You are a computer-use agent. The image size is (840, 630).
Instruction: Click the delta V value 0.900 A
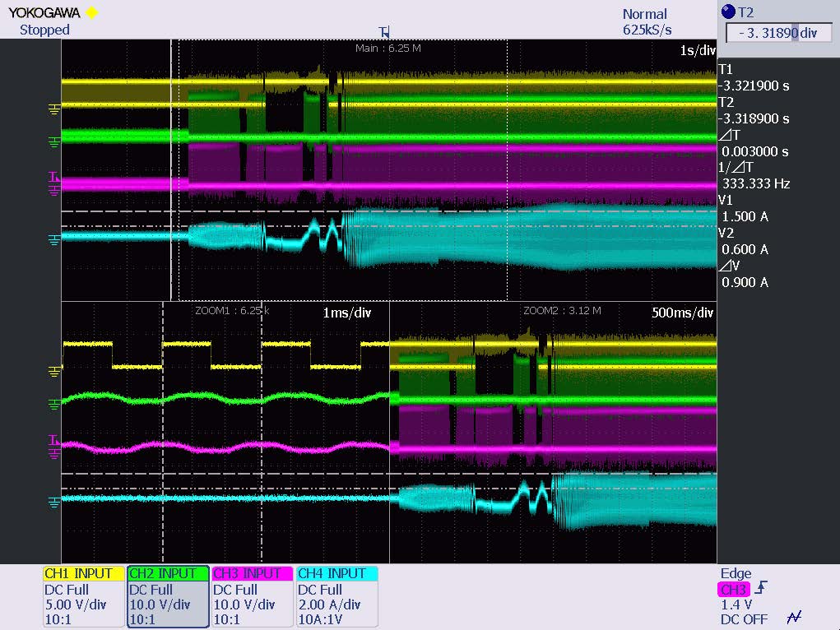point(745,282)
